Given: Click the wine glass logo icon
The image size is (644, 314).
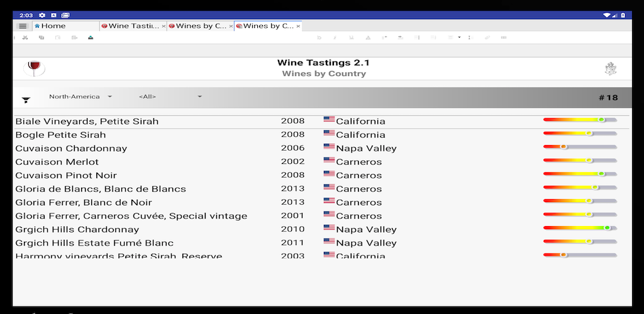Looking at the screenshot, I should pos(34,68).
